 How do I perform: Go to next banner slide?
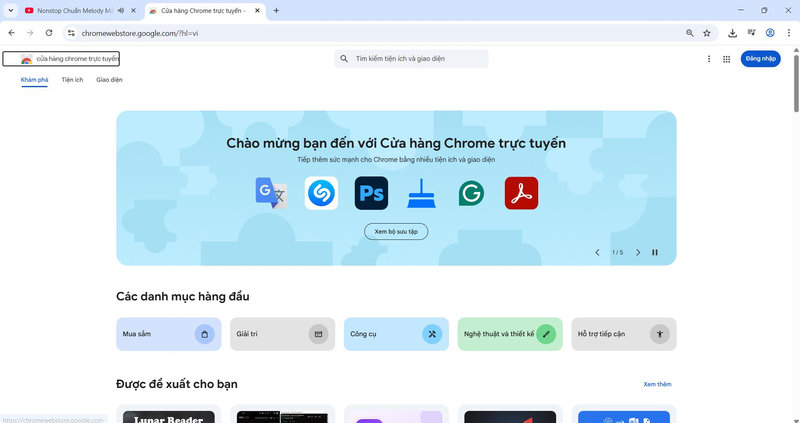pyautogui.click(x=638, y=253)
